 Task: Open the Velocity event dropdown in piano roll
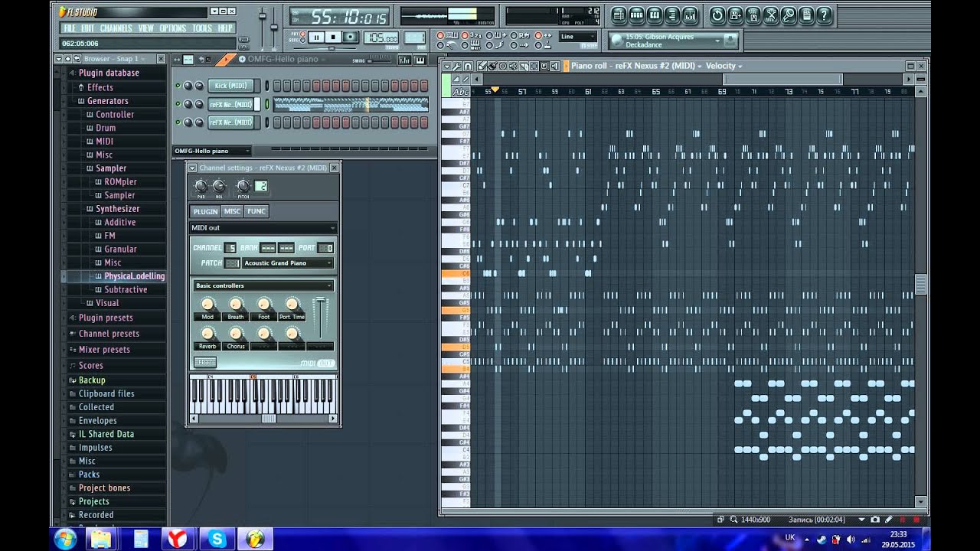click(724, 67)
